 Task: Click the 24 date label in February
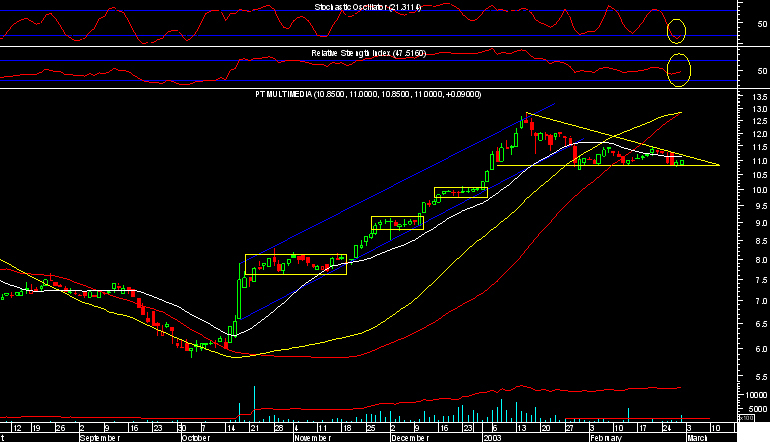(x=666, y=428)
